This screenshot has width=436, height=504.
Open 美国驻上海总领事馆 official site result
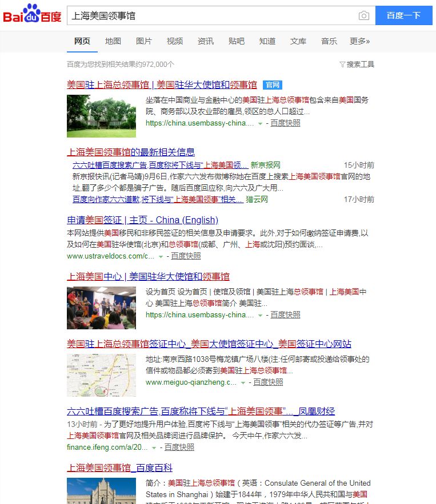tap(162, 85)
